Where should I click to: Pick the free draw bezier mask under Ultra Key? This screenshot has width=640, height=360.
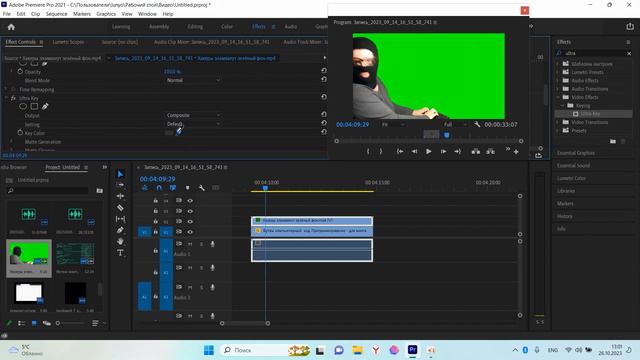click(x=45, y=107)
